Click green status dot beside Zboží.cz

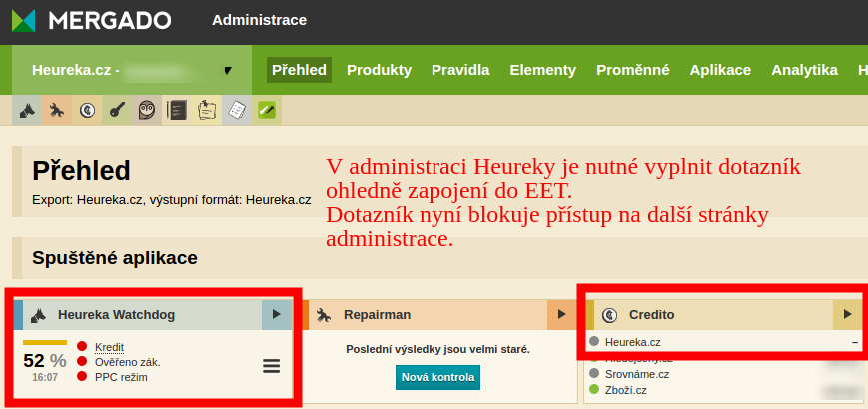tap(594, 390)
